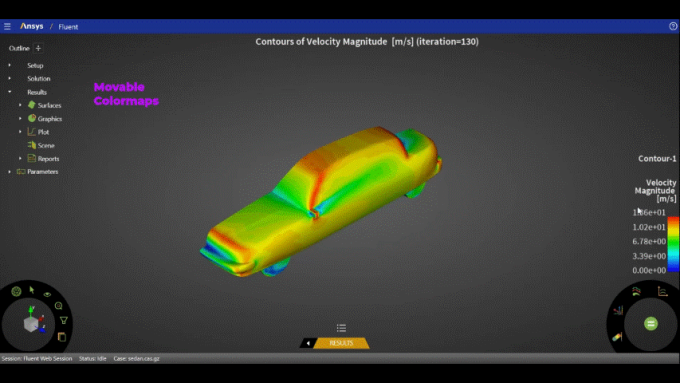Click the 0.00e+00 colormap value
The width and height of the screenshot is (681, 383).
(x=649, y=271)
